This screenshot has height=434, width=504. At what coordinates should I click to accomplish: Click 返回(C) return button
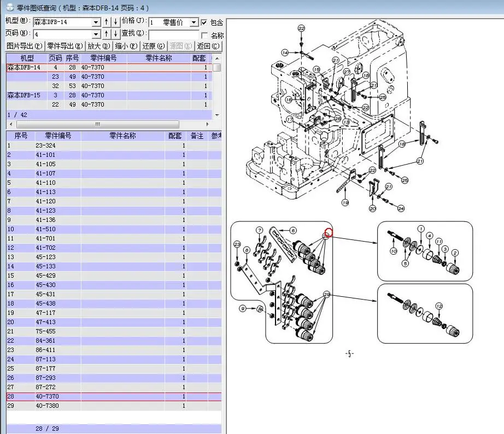(208, 46)
